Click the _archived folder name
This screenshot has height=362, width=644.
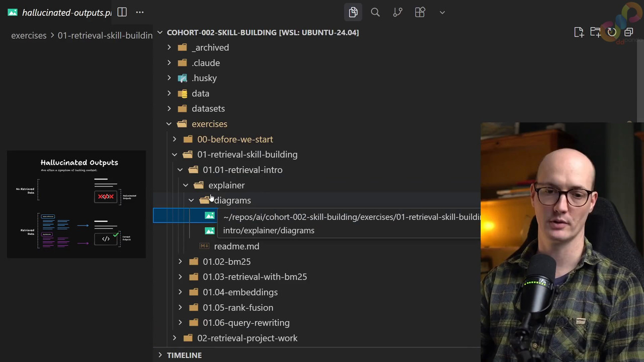[x=210, y=47]
